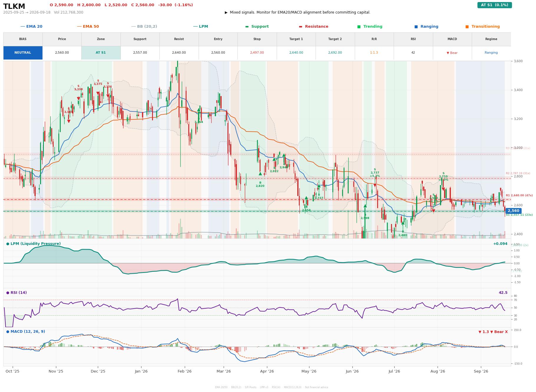
Task: Click the TLKM ticker symbol
Action: [x=14, y=6]
